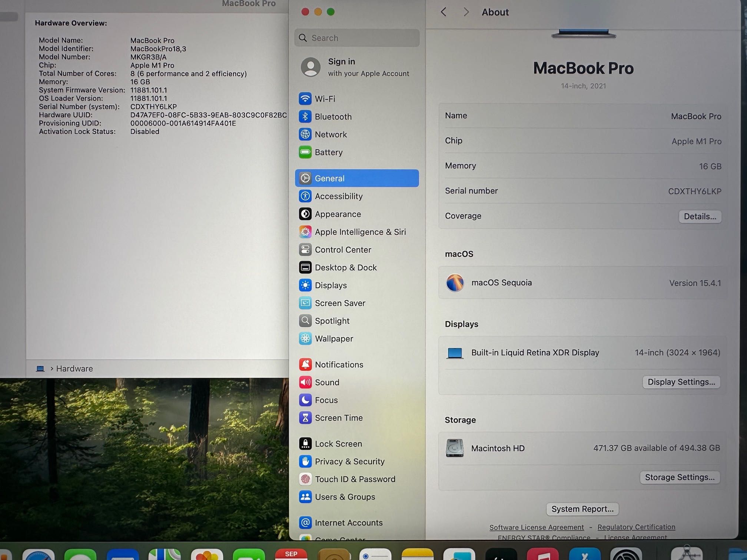Open Control Center settings
747x560 pixels.
pyautogui.click(x=357, y=250)
